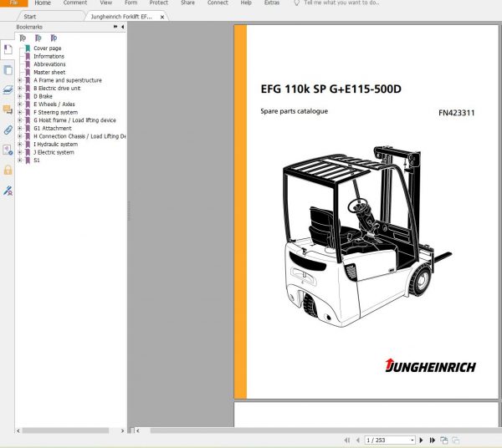Image resolution: width=502 pixels, height=448 pixels.
Task: Switch to the Form ribbon tab
Action: [131, 3]
